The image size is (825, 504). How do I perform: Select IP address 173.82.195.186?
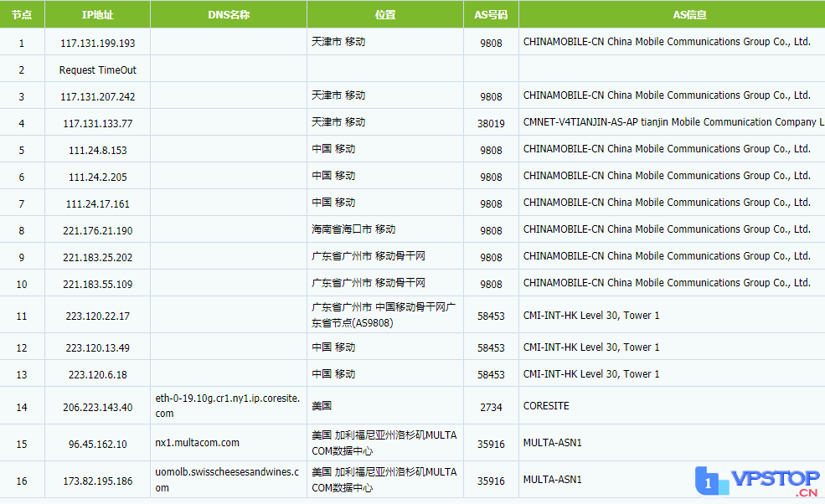[x=98, y=481]
